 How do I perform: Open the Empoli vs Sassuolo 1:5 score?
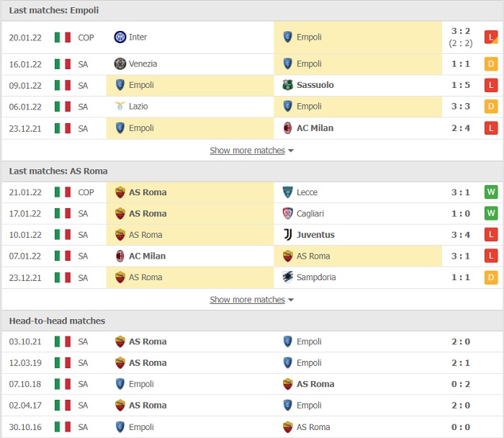[461, 85]
